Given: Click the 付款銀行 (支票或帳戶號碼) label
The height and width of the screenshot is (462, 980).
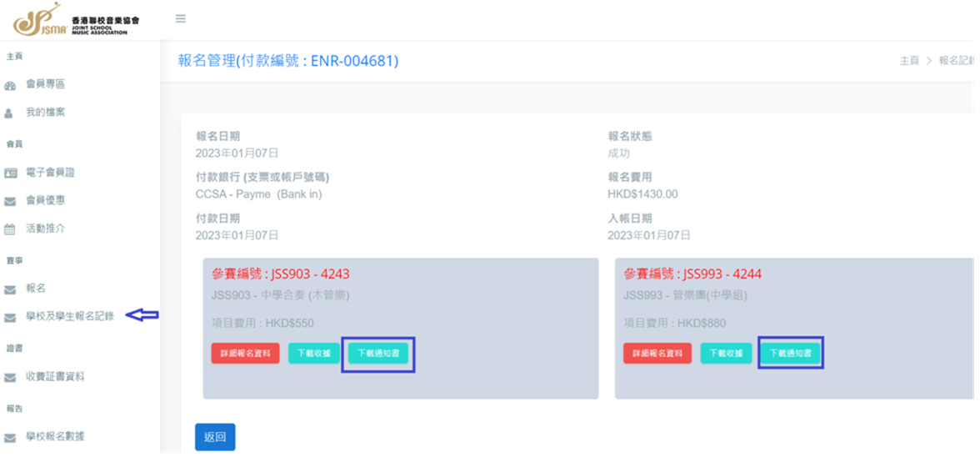Looking at the screenshot, I should coord(262,178).
